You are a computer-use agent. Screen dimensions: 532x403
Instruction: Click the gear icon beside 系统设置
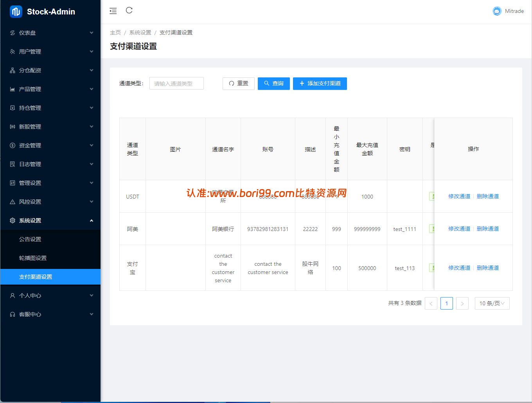(13, 220)
